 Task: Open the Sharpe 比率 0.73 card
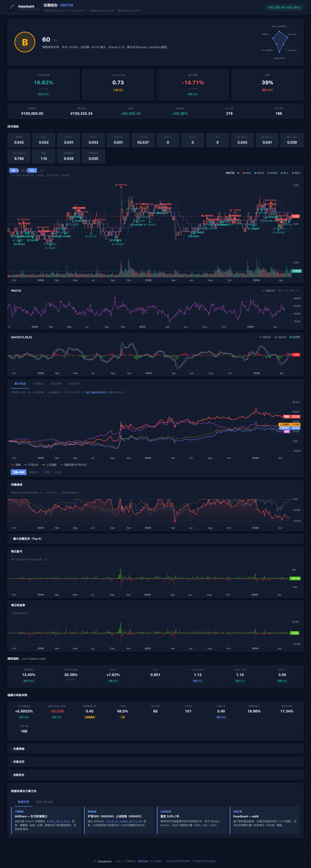pos(118,85)
